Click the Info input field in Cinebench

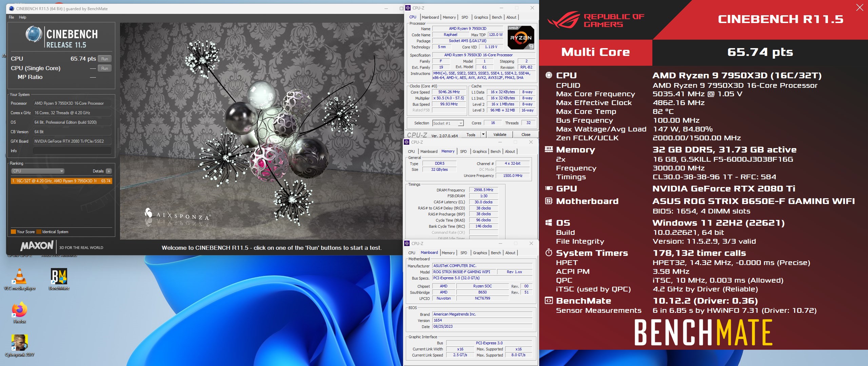tap(72, 151)
